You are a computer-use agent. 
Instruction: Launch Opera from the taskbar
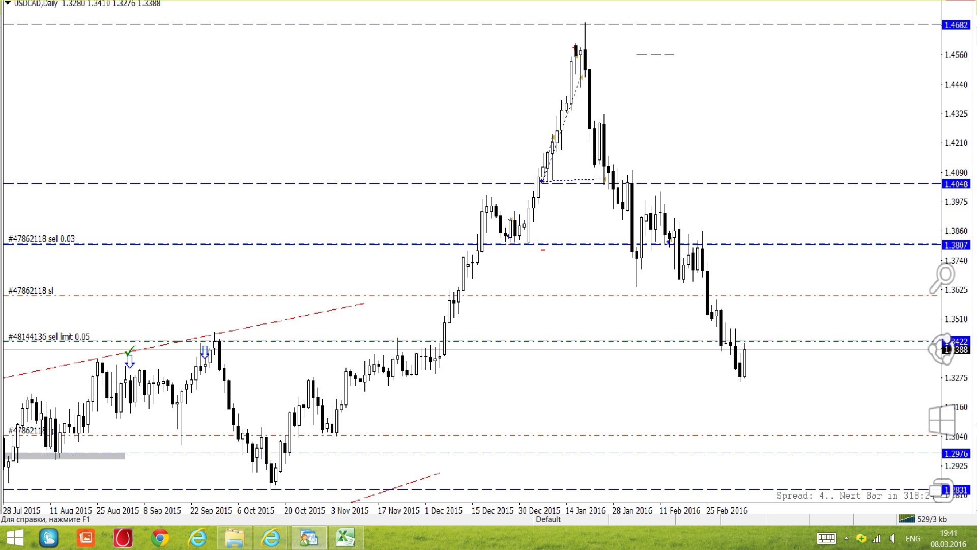(123, 538)
